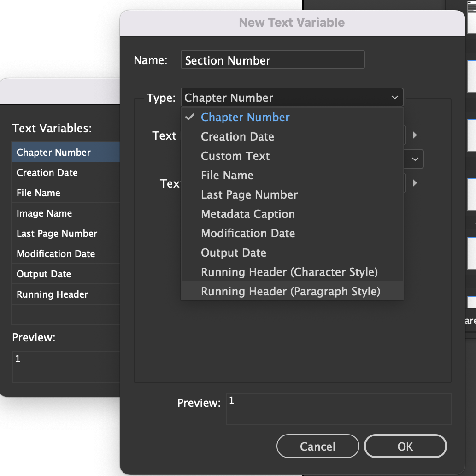Select Custom Text from the Type menu
The width and height of the screenshot is (476, 476).
pyautogui.click(x=235, y=156)
